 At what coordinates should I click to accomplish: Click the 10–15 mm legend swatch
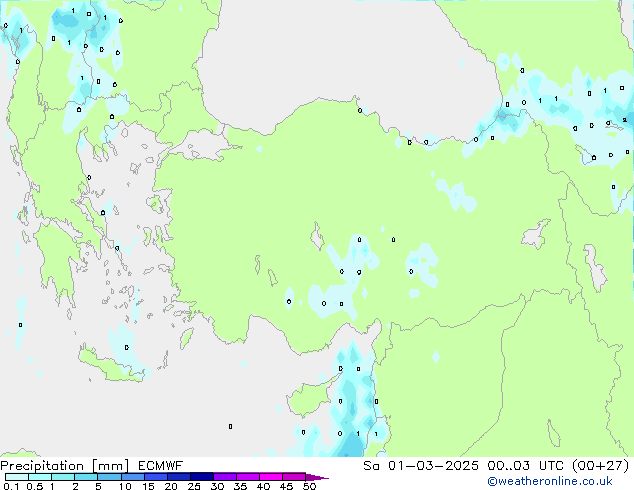point(133,477)
